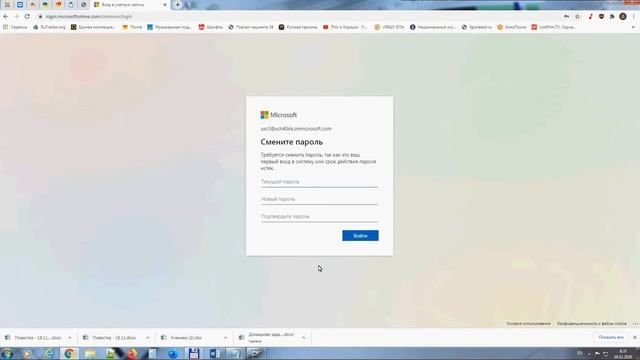Open Конфиденциальность и файлы cookie link

point(591,324)
